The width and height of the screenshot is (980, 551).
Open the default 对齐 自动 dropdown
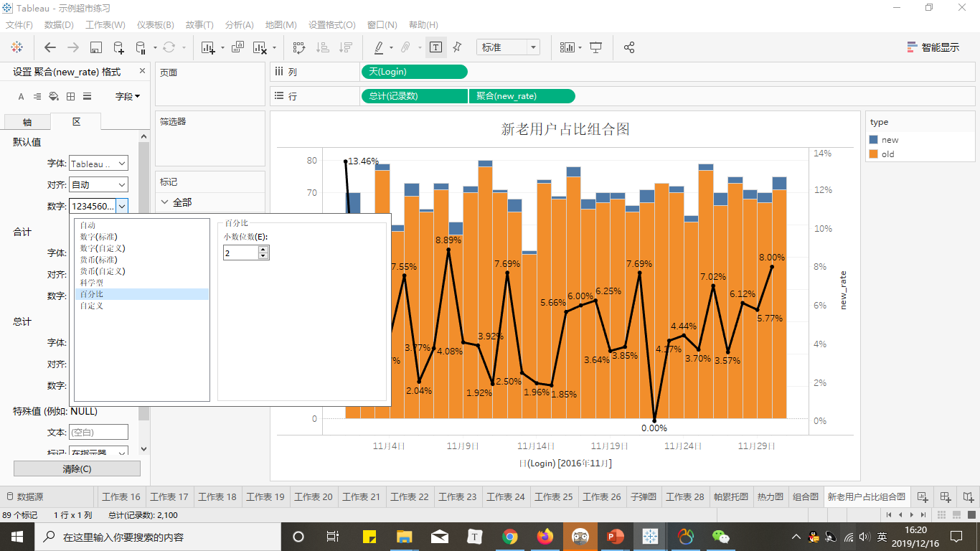tap(98, 184)
